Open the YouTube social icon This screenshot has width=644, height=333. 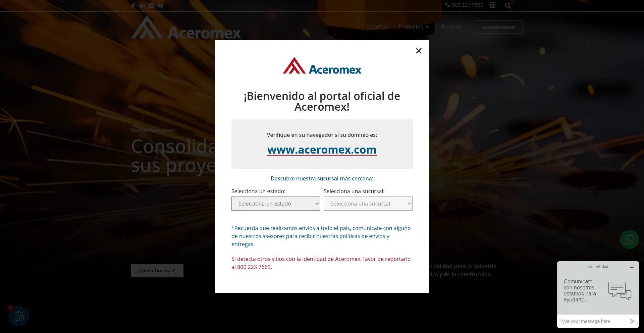tap(161, 6)
